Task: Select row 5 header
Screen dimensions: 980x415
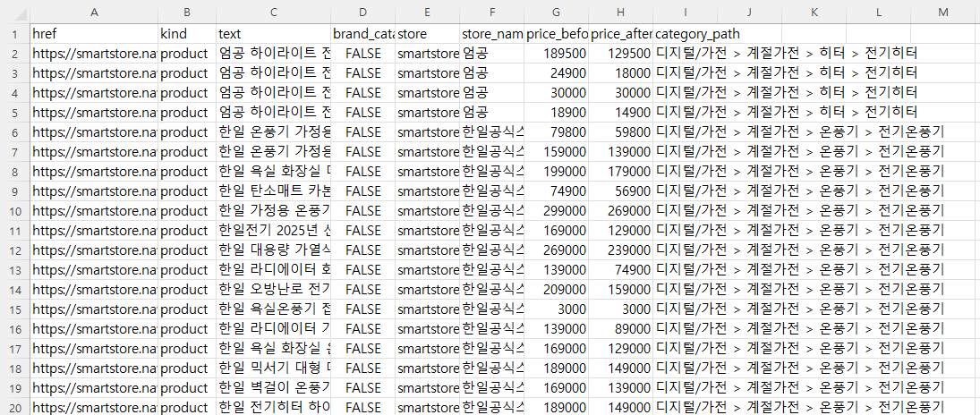Action: pos(14,113)
